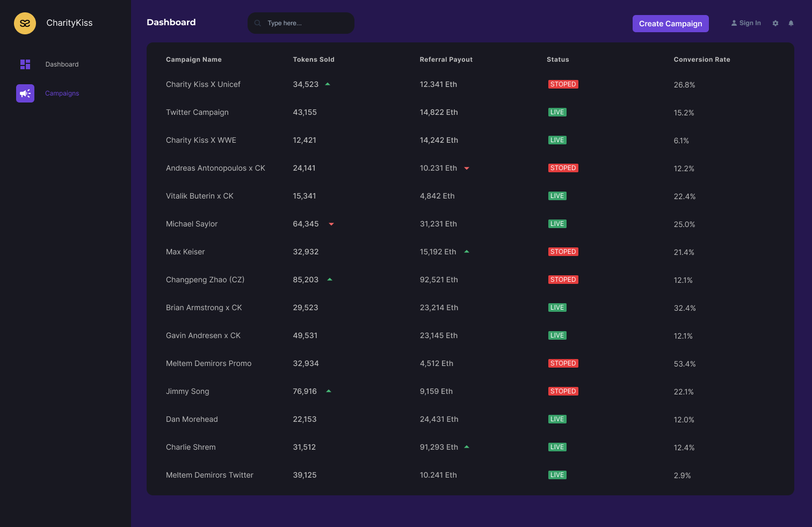Image resolution: width=812 pixels, height=527 pixels.
Task: Click the Create Campaign button
Action: (671, 24)
